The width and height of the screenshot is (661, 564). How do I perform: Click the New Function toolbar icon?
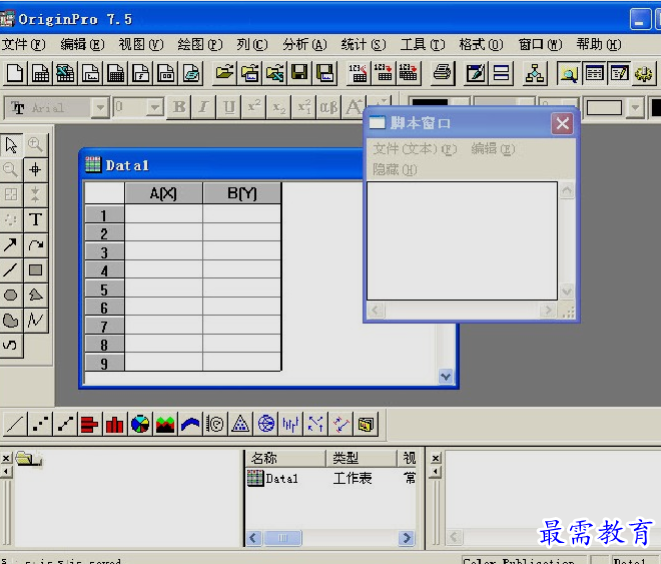pyautogui.click(x=141, y=73)
